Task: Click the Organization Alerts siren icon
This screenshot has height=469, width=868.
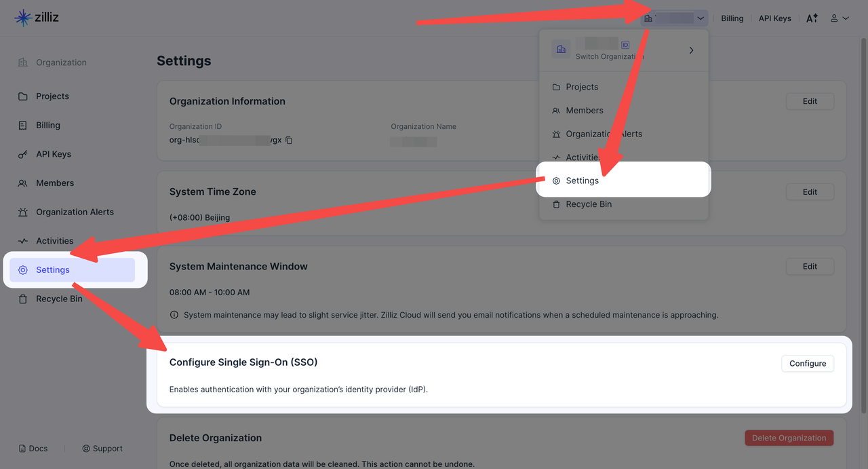Action: pos(23,212)
